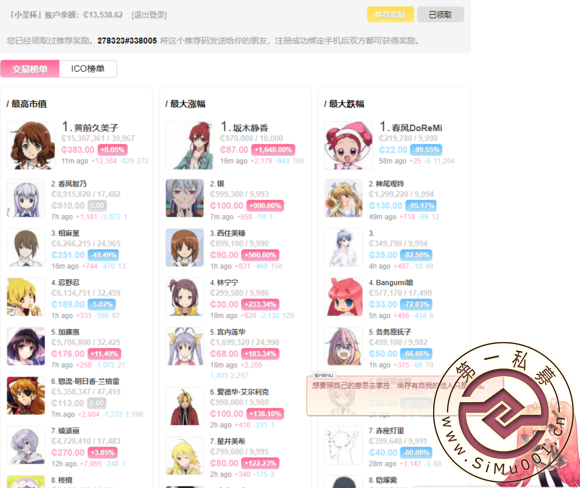This screenshot has height=488, width=580.
Task: Open the 神尾观铃 name link
Action: click(390, 184)
